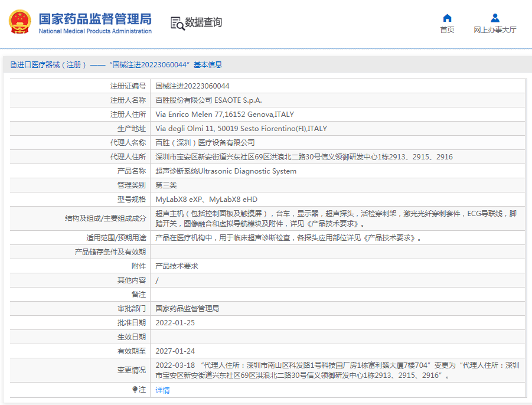The image size is (532, 405).
Task: Click the national emblem logo
Action: pyautogui.click(x=20, y=22)
